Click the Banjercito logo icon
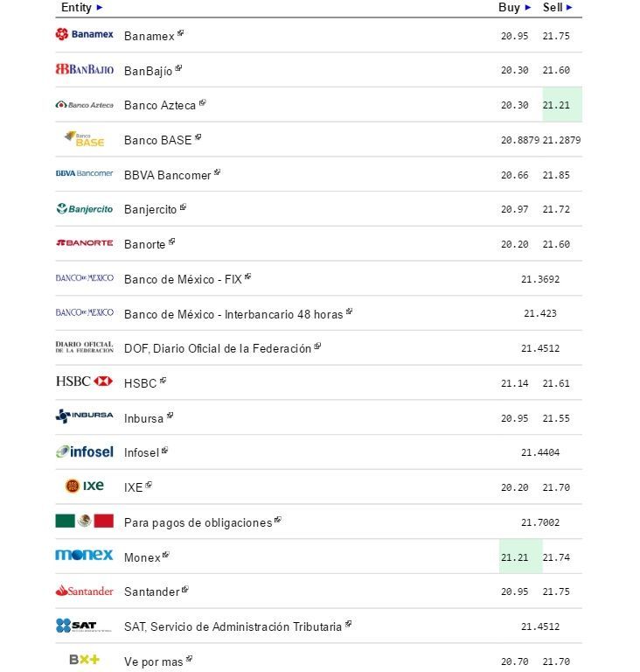640x672 pixels. (84, 208)
